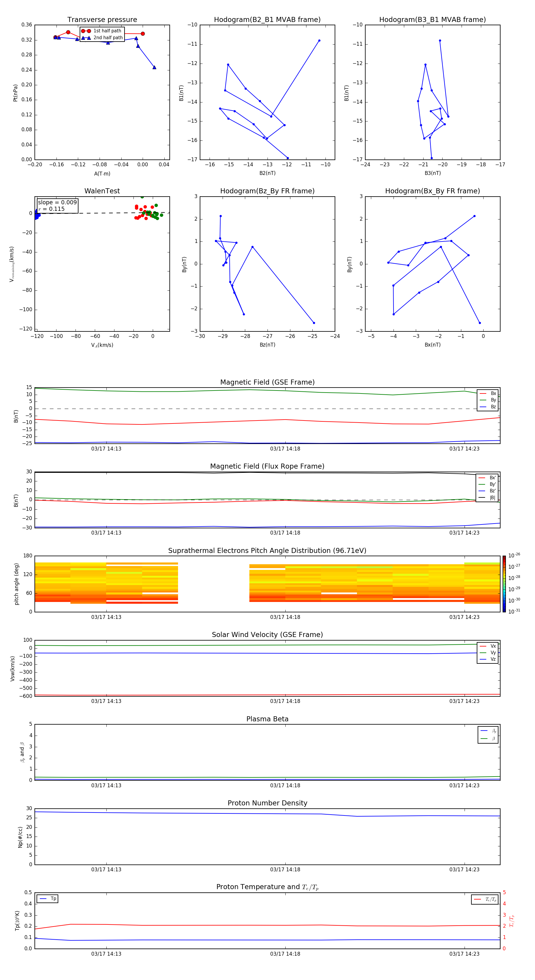The image size is (535, 980).
Task: Click '03/17 14:23' tick under Plasma Beta plot
Action: tap(464, 785)
